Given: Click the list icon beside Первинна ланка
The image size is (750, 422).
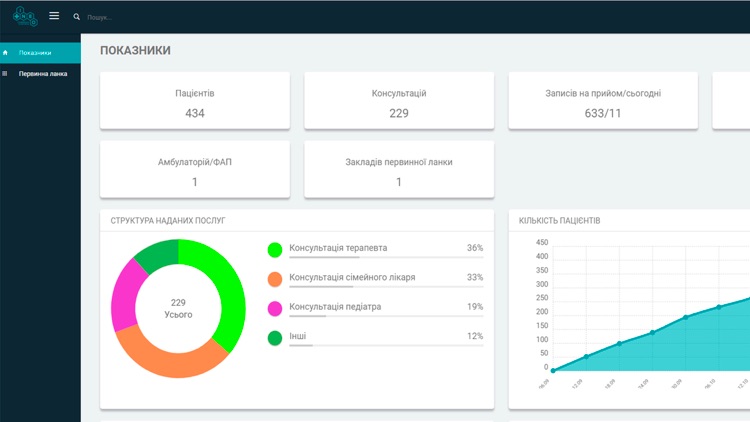Looking at the screenshot, I should [5, 73].
